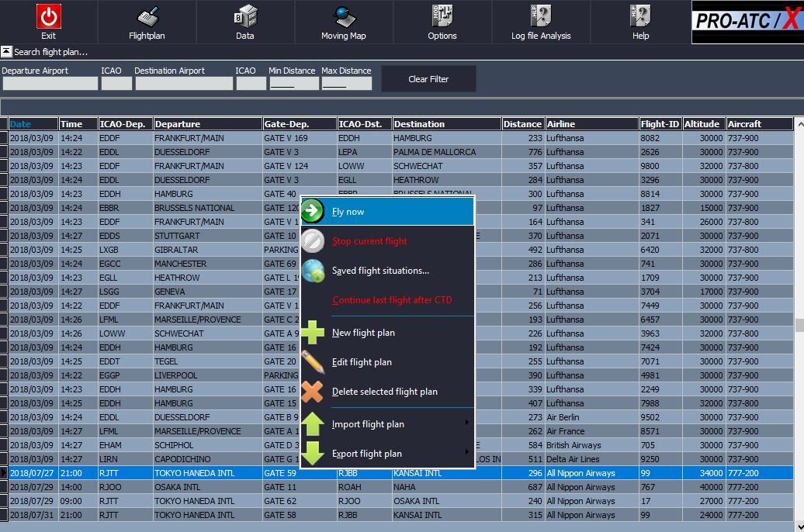Click the vertical scrollbar thumb
The height and width of the screenshot is (532, 804).
point(799,325)
